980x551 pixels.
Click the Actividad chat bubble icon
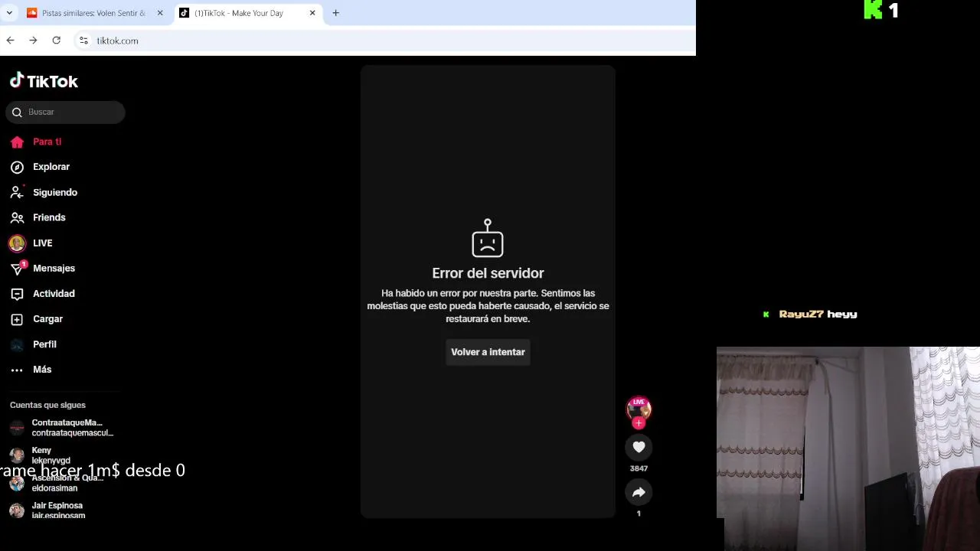(x=17, y=294)
